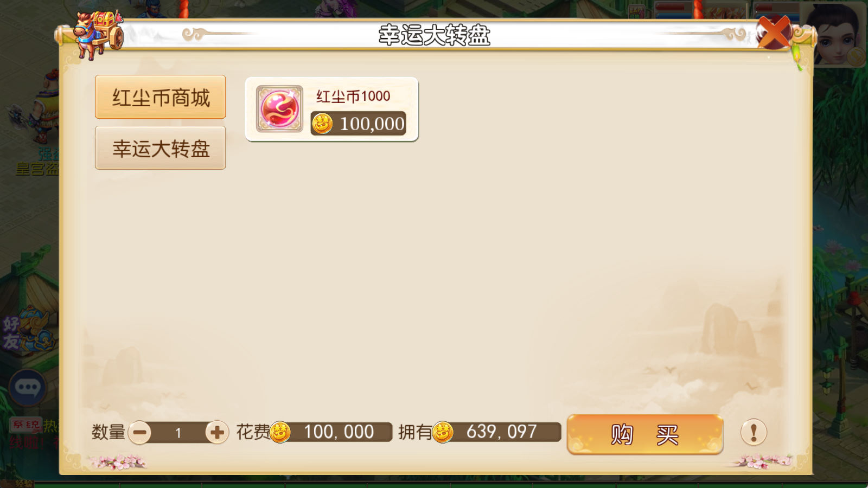Switch to the 红尘币商城 tab
Screen dimensions: 868x488
coord(161,97)
